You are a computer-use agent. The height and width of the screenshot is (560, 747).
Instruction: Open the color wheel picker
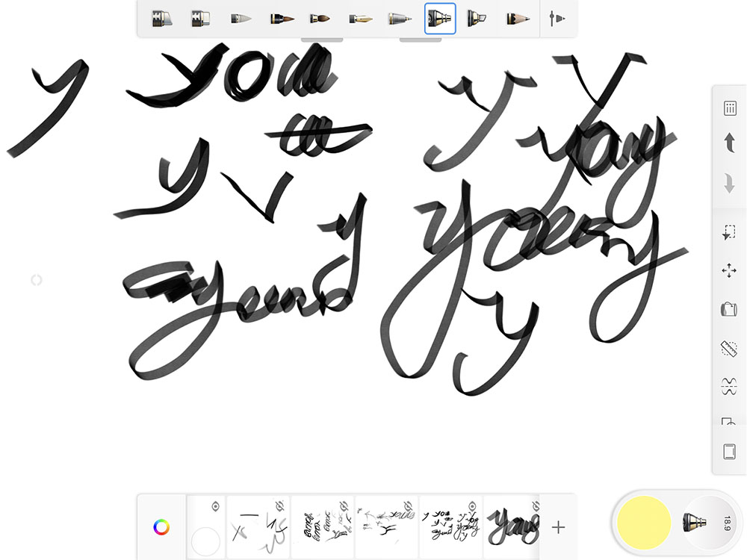[161, 527]
